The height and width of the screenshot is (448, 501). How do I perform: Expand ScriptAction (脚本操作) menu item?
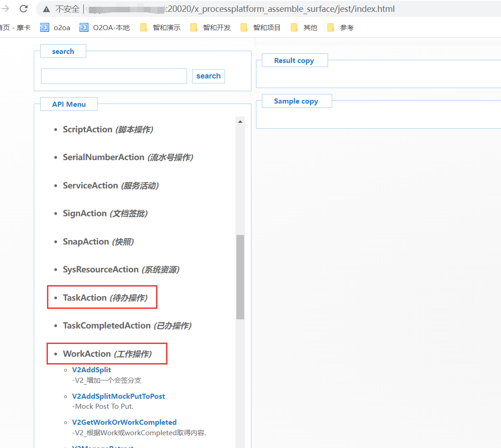point(108,130)
